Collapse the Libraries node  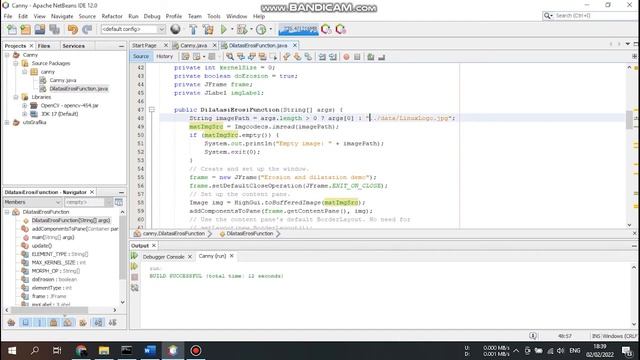(16, 97)
